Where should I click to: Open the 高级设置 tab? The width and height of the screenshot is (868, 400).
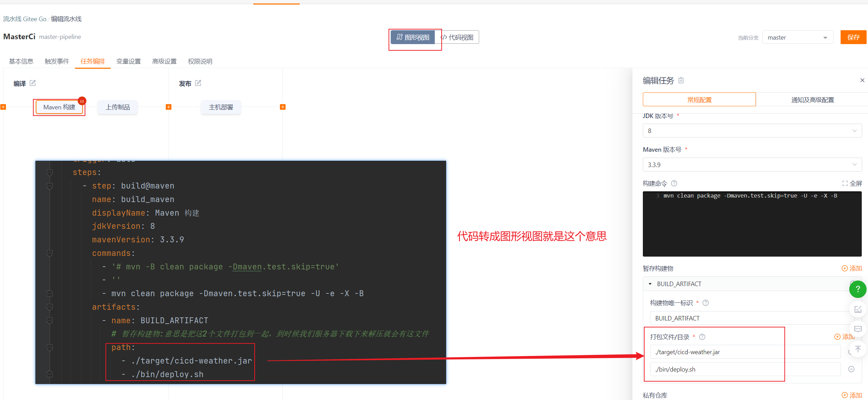(164, 61)
